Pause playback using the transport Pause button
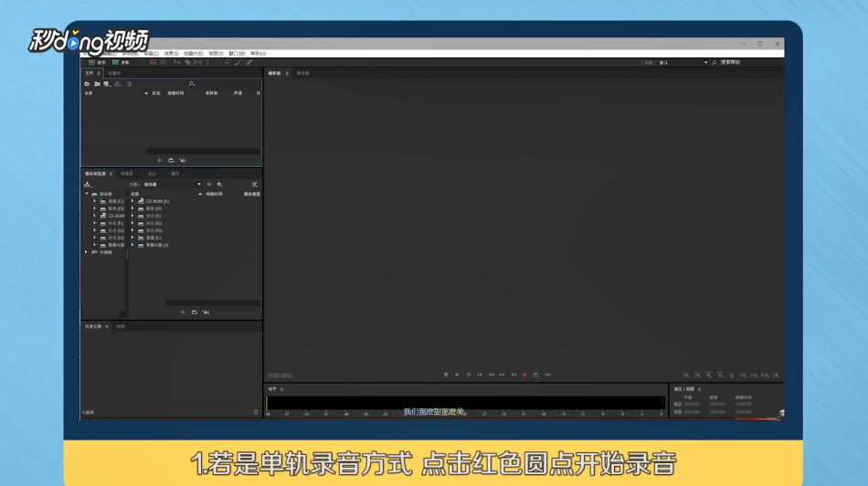 [469, 375]
